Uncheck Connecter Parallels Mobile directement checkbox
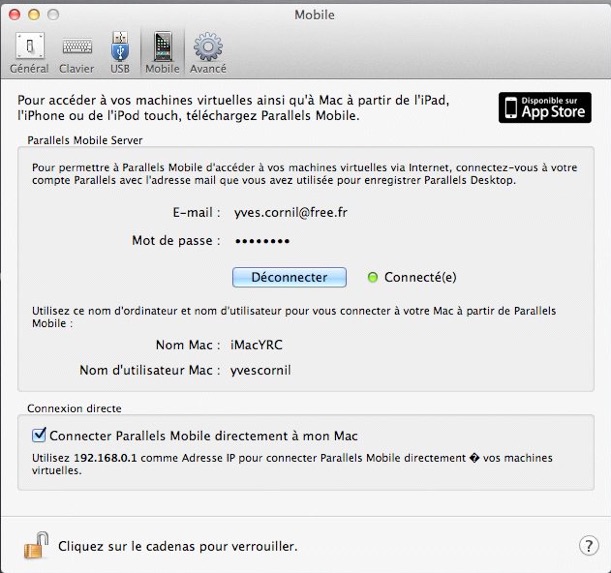 click(x=39, y=435)
